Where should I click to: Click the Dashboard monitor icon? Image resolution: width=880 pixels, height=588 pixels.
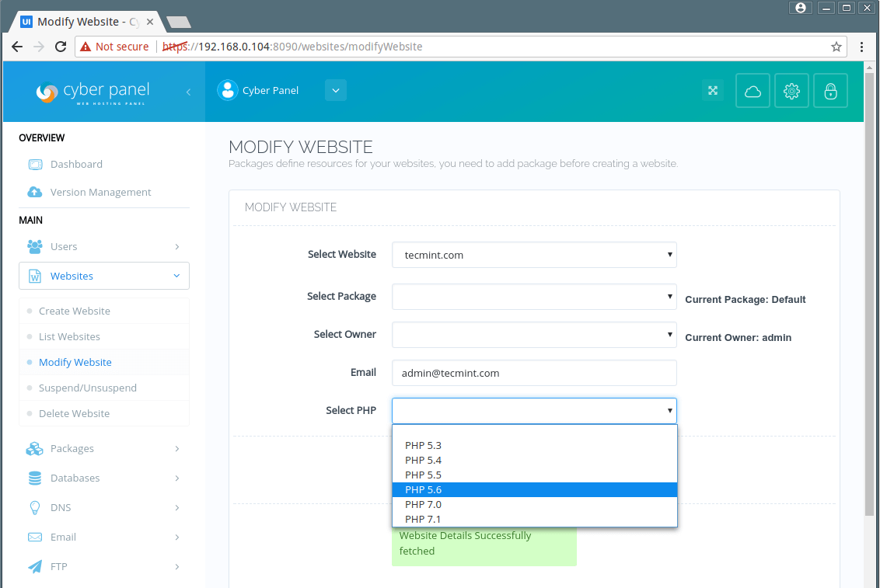[35, 165]
